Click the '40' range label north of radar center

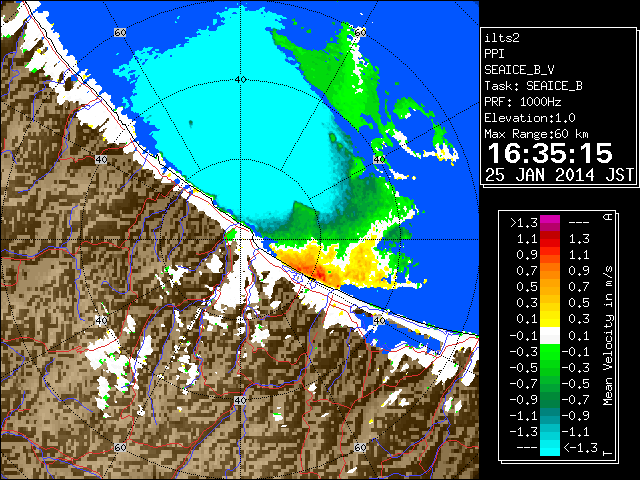click(x=240, y=79)
